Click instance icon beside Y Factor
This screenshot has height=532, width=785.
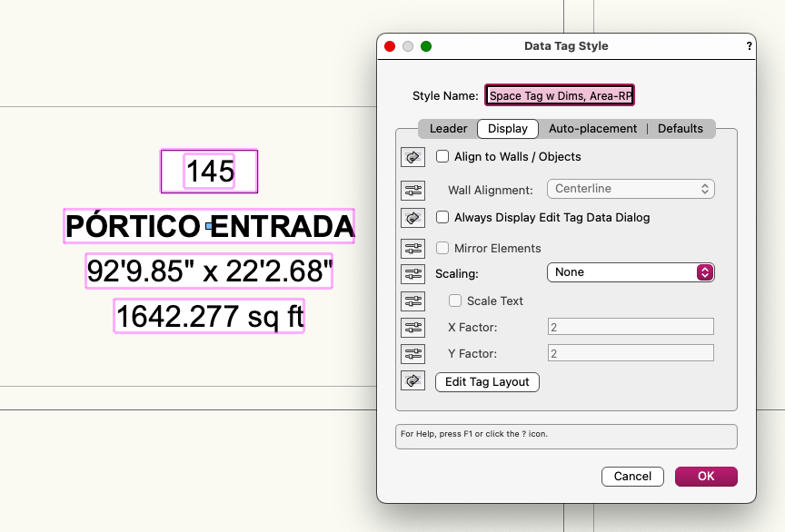point(413,354)
